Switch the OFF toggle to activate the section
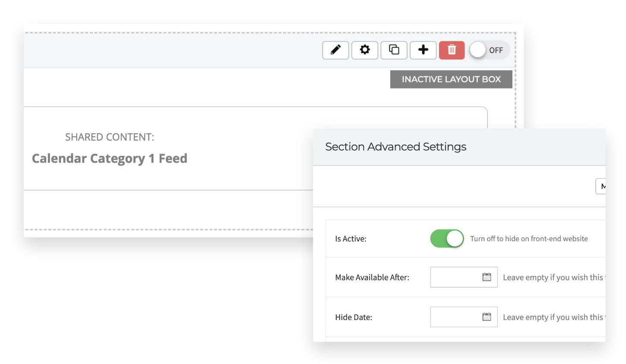Screen dimensions: 626x364 [x=489, y=50]
